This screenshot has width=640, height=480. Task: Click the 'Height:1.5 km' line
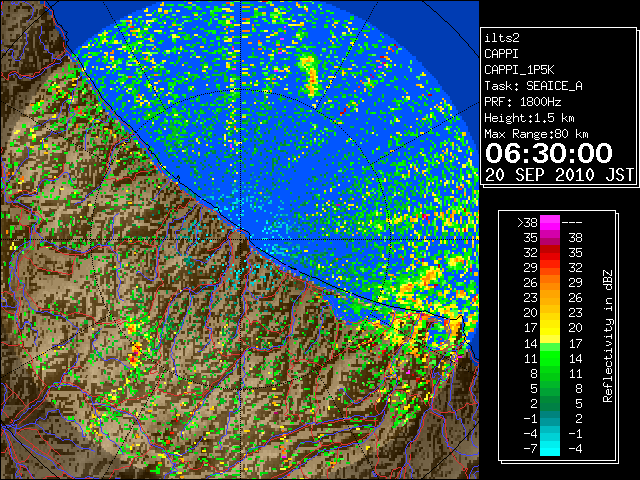[529, 118]
